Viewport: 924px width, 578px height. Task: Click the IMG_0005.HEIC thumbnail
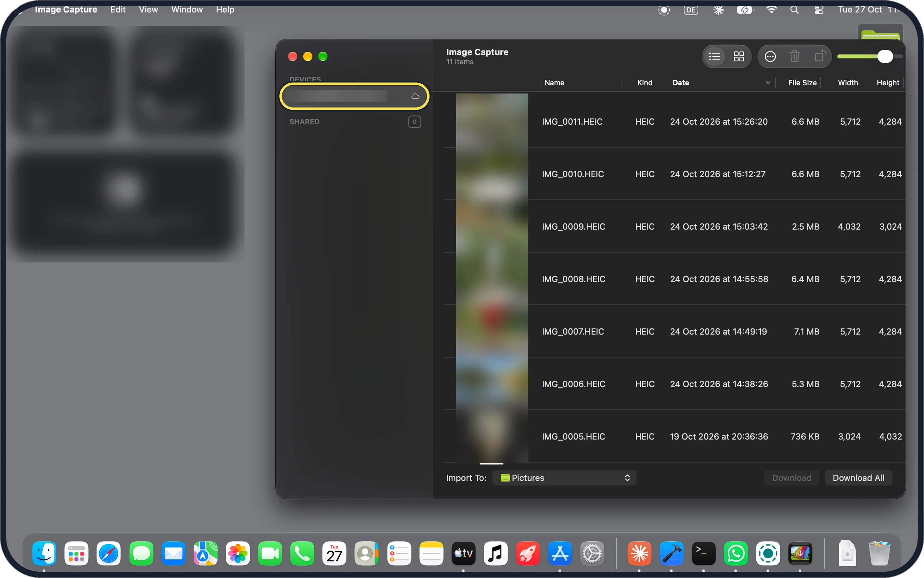pos(492,437)
